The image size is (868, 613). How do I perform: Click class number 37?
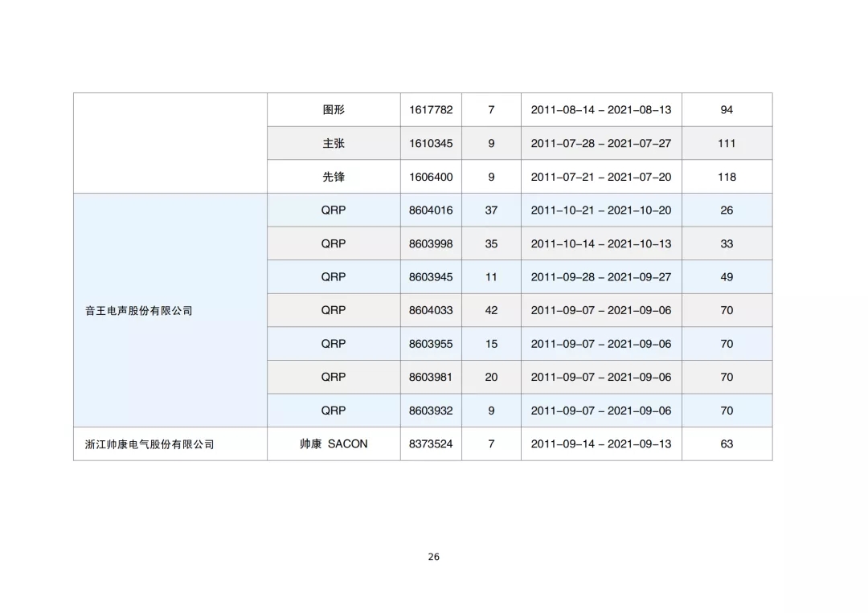(x=491, y=210)
